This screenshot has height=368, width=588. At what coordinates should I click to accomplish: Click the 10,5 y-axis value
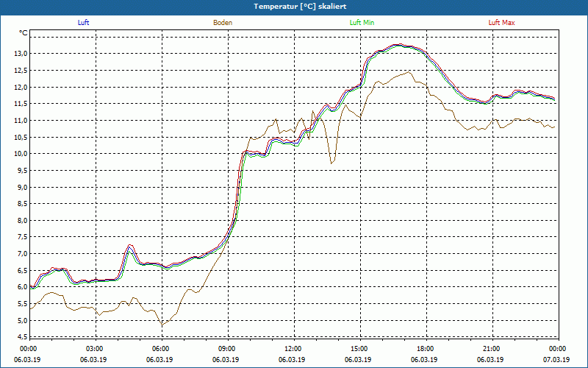pos(21,137)
